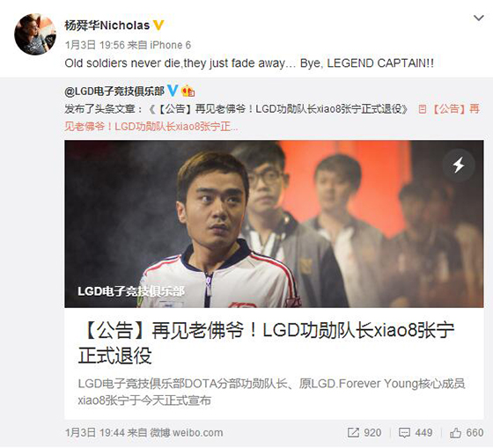Click the blue verified badge beside LGD
This screenshot has width=493, height=448.
173,91
